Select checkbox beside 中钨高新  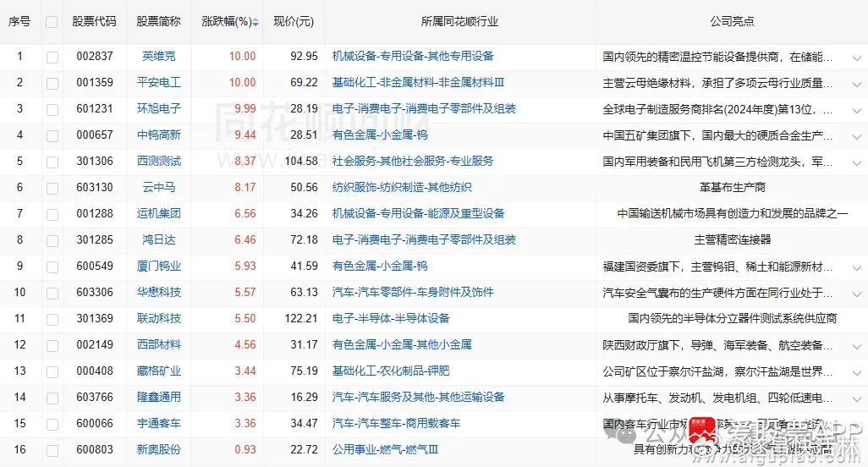click(52, 135)
